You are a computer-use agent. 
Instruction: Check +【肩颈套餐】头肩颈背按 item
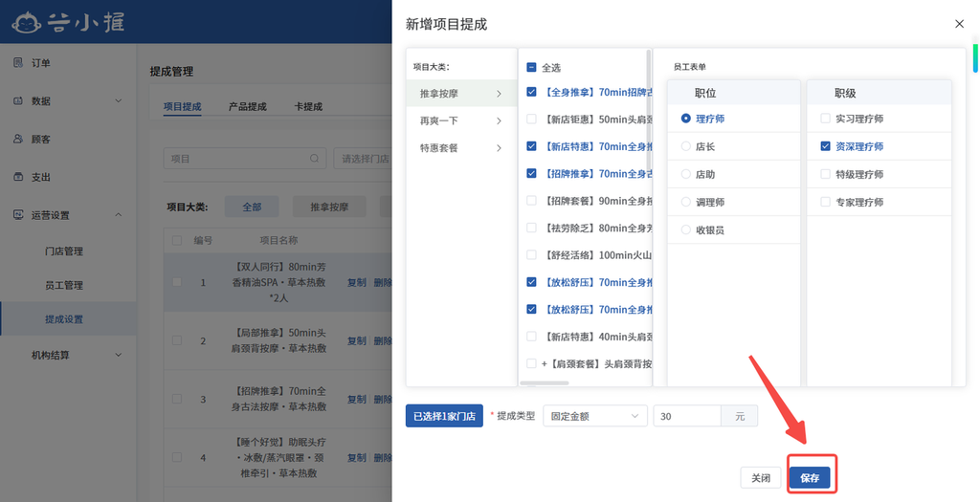(531, 363)
